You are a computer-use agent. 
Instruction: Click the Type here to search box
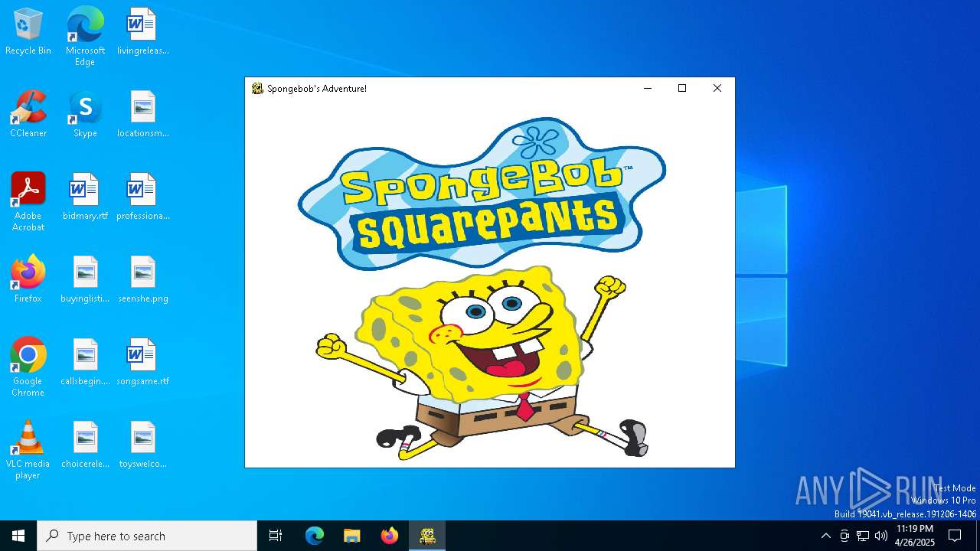[147, 536]
